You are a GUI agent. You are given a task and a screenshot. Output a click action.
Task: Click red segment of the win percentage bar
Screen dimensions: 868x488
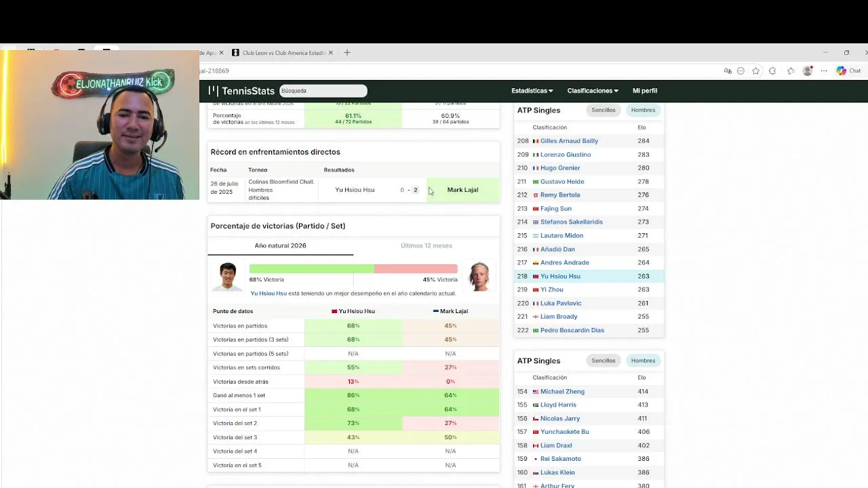tap(416, 269)
